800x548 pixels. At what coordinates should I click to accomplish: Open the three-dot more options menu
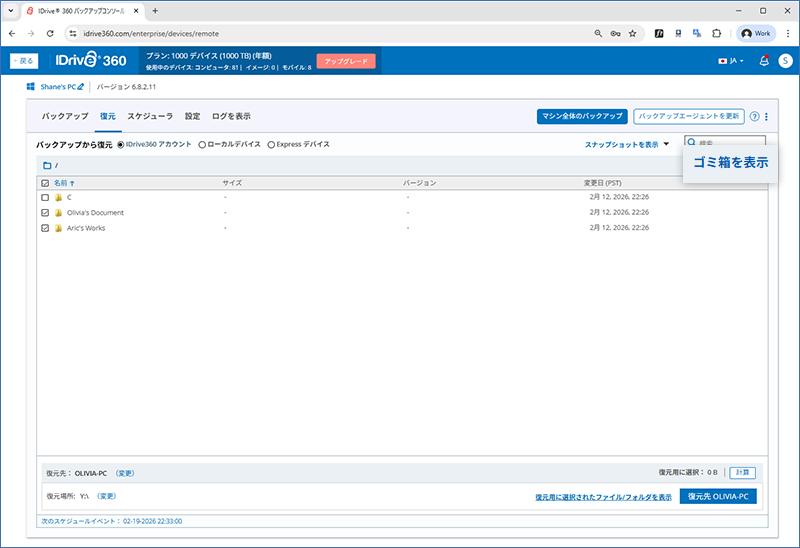pos(766,116)
